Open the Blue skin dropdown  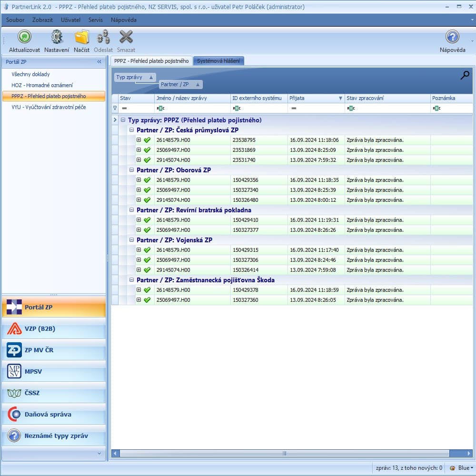tap(466, 468)
